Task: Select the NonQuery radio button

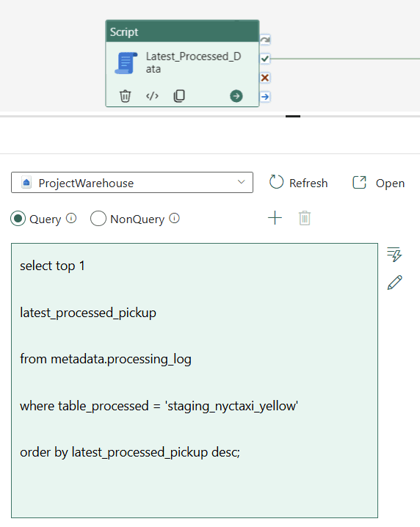Action: click(x=98, y=219)
